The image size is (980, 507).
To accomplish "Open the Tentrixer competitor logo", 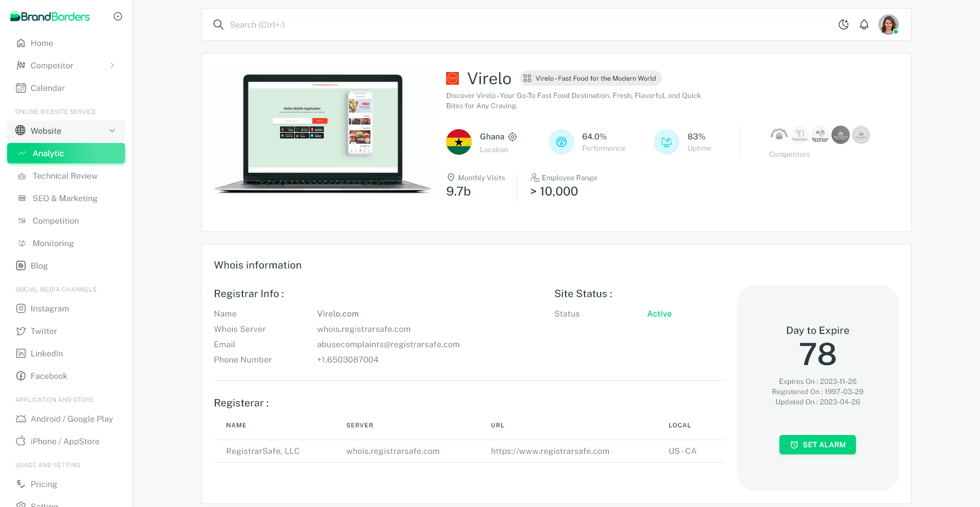I will coord(800,135).
